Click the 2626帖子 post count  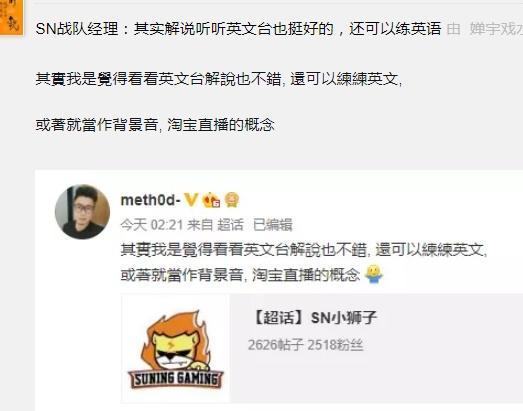tap(276, 345)
